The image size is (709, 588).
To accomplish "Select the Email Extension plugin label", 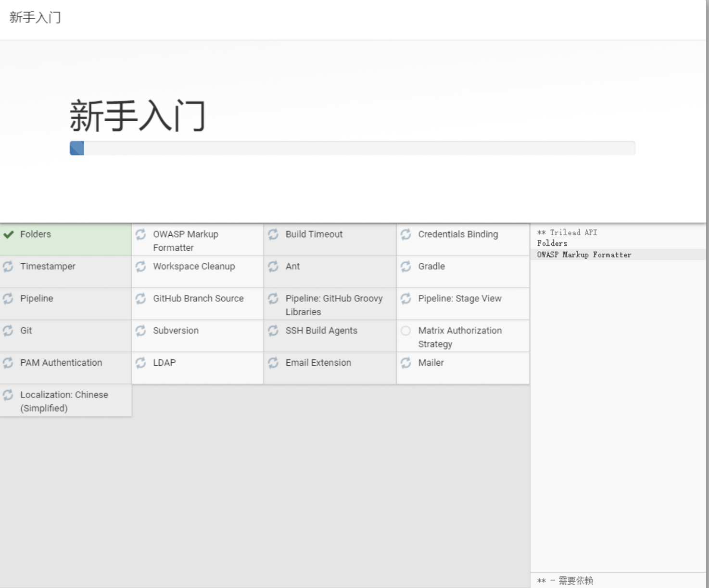I will coord(318,363).
